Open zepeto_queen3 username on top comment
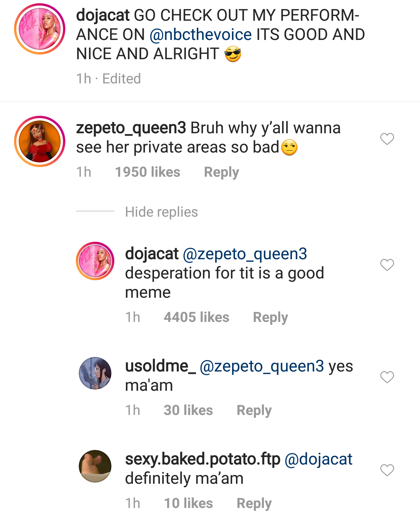Viewport: 420px width, 517px height. [x=131, y=128]
